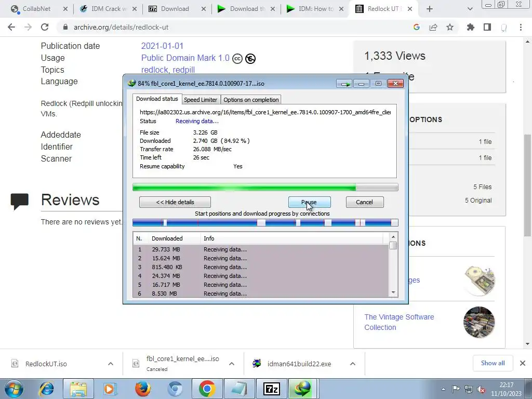Open Options on completion tab
The image size is (532, 399).
[251, 100]
